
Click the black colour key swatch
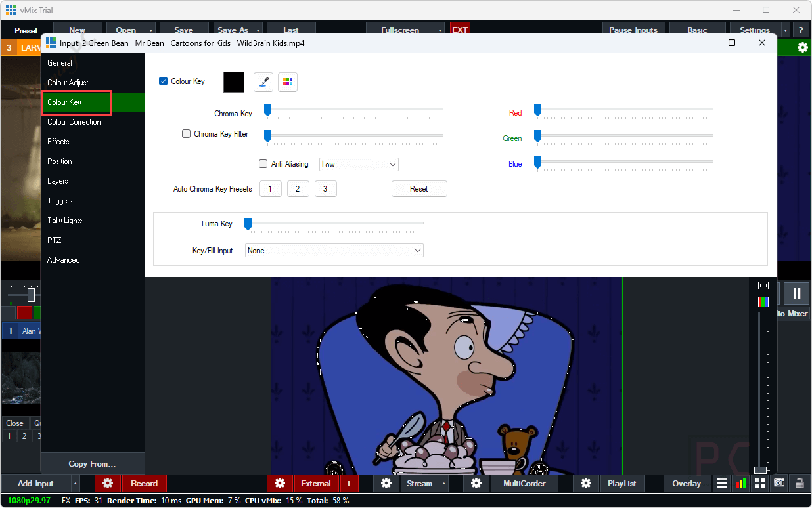pyautogui.click(x=234, y=82)
